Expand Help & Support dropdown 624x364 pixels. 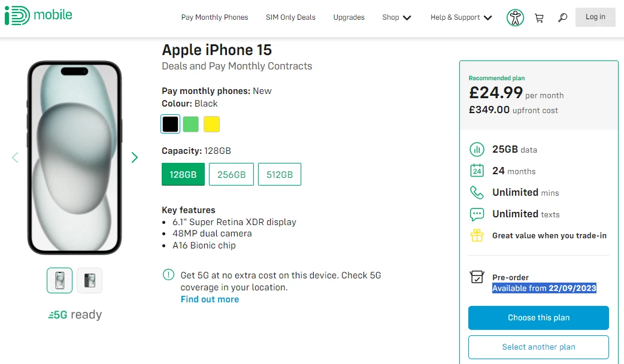coord(461,17)
